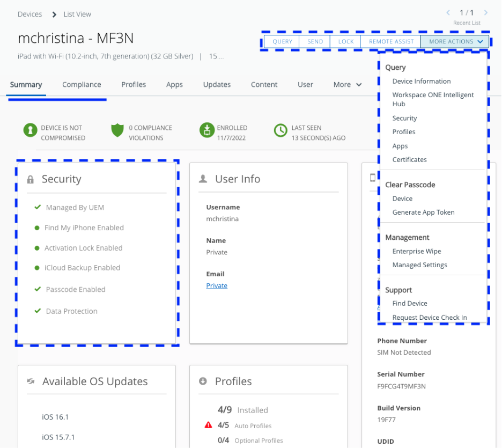Click the Query button
The image size is (502, 448).
282,42
